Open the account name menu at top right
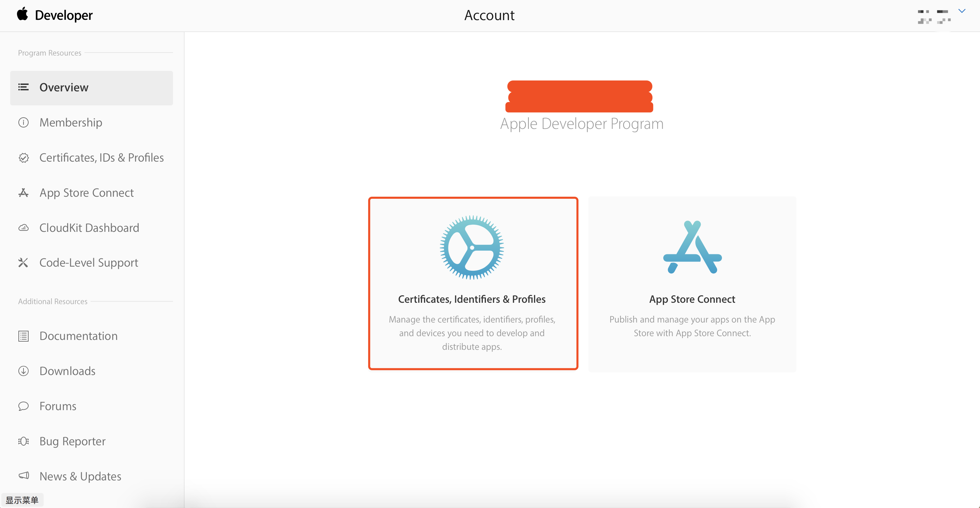980x508 pixels. coord(934,16)
